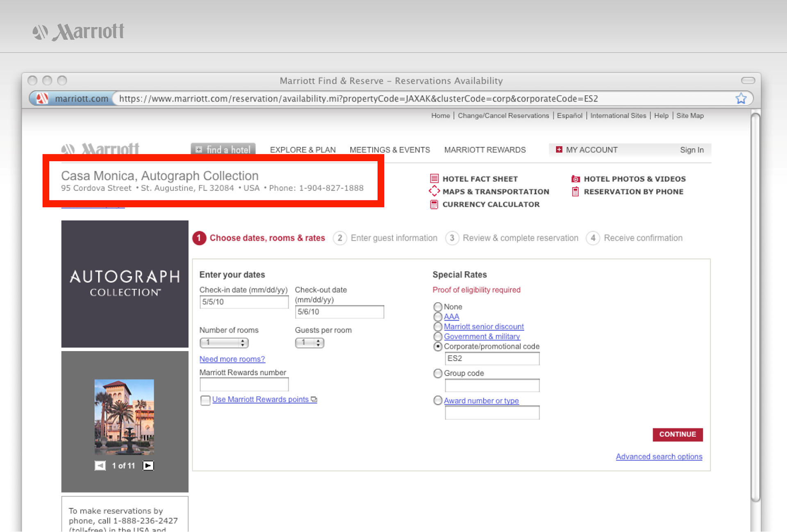Screen dimensions: 787x532
Task: Click the Casa Monica, Autograph Collection heading
Action: tap(159, 175)
